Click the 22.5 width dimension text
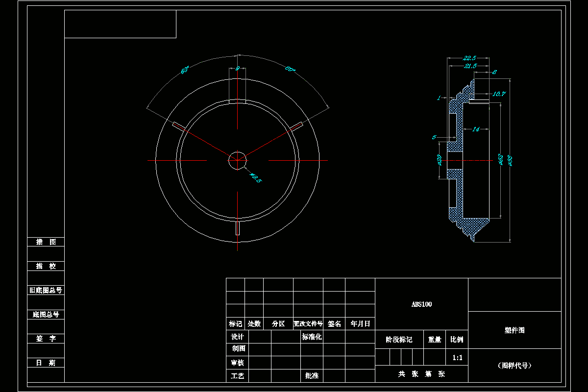 tap(469, 58)
